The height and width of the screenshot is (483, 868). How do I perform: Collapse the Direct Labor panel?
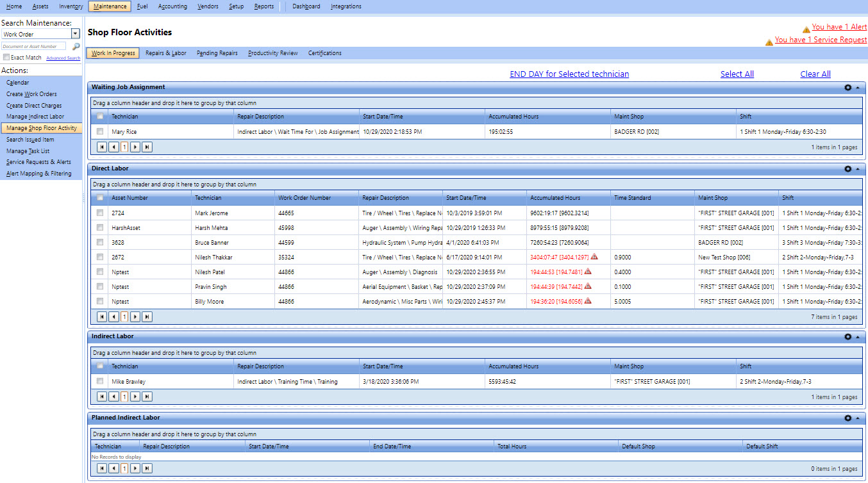point(857,168)
